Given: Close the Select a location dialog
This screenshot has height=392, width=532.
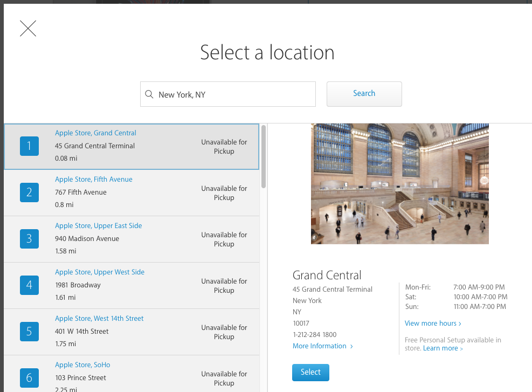Looking at the screenshot, I should coord(28,29).
